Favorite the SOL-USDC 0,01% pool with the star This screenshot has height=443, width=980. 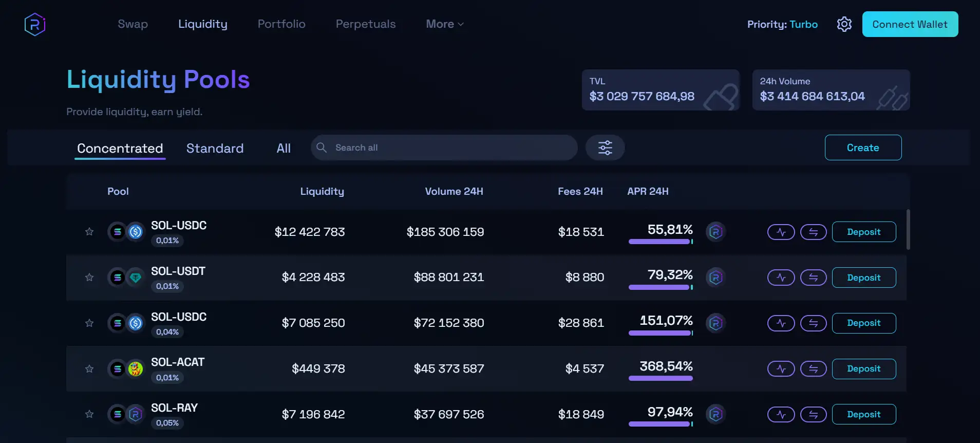(89, 232)
